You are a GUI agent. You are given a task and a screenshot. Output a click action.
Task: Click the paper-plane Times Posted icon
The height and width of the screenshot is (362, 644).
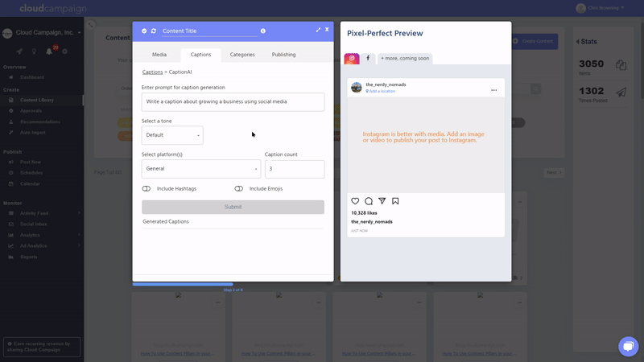click(621, 93)
